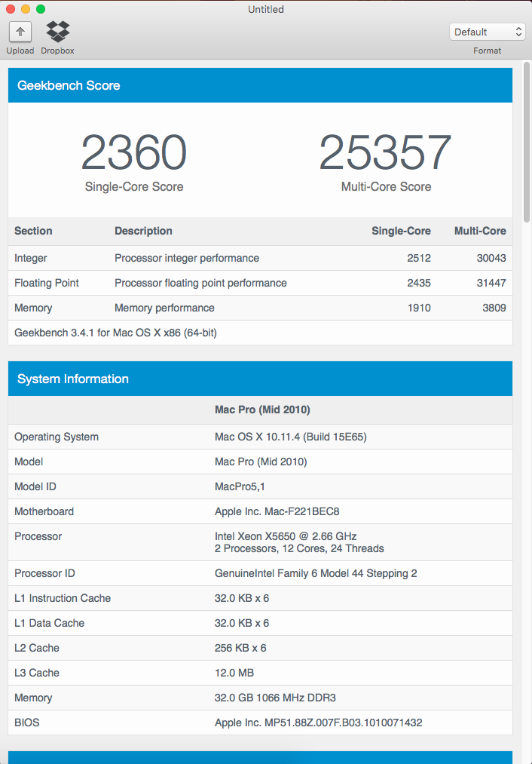The width and height of the screenshot is (532, 764).
Task: Select L3 Cache value '12.0 MB'
Action: coord(234,673)
